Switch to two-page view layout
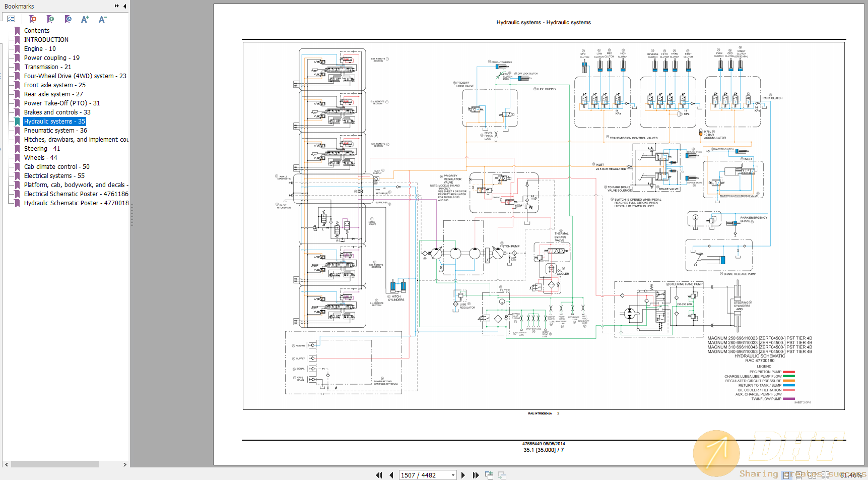The height and width of the screenshot is (480, 868). (x=813, y=474)
